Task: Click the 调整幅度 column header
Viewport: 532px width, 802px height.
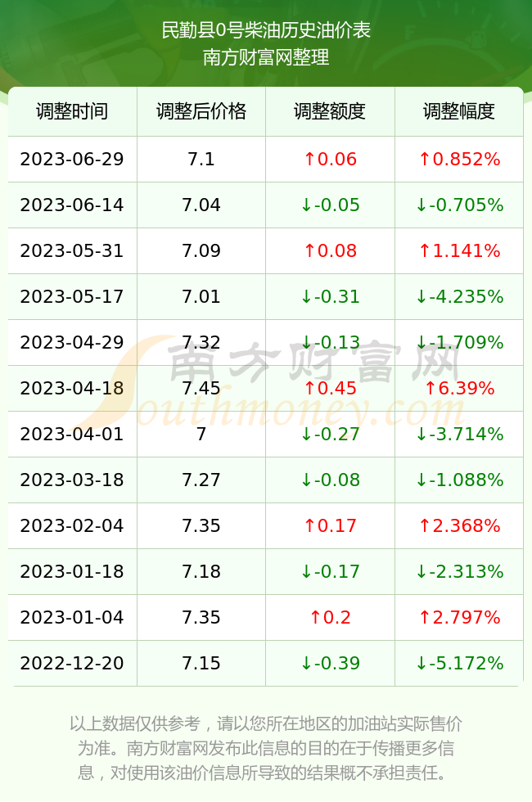Action: (459, 111)
